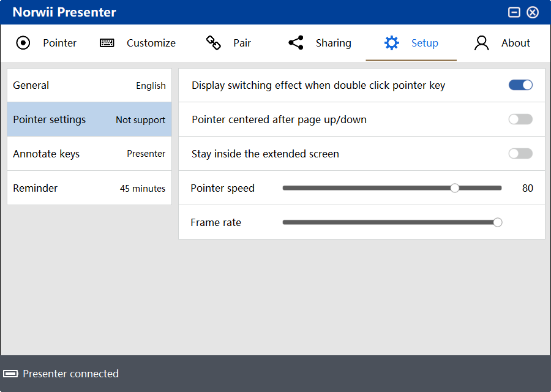Viewport: 551px width, 392px height.
Task: Click the presenter device icon in status bar
Action: tap(10, 374)
